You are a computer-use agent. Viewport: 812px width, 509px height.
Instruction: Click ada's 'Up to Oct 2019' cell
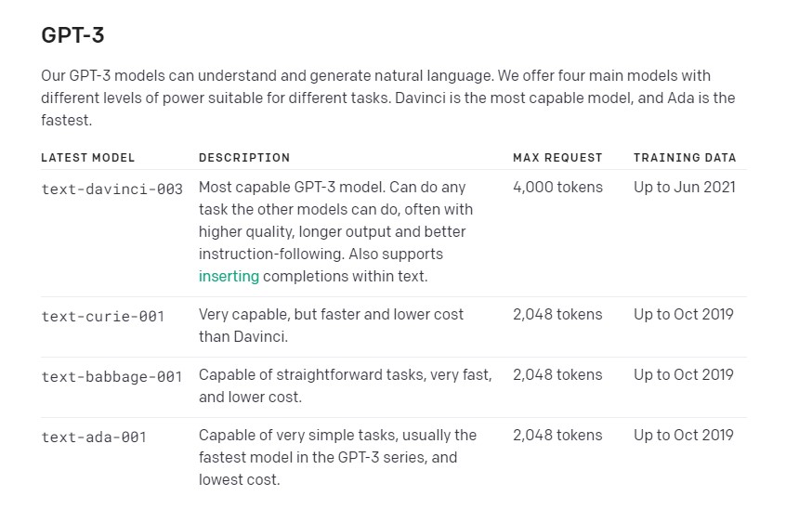pos(684,436)
